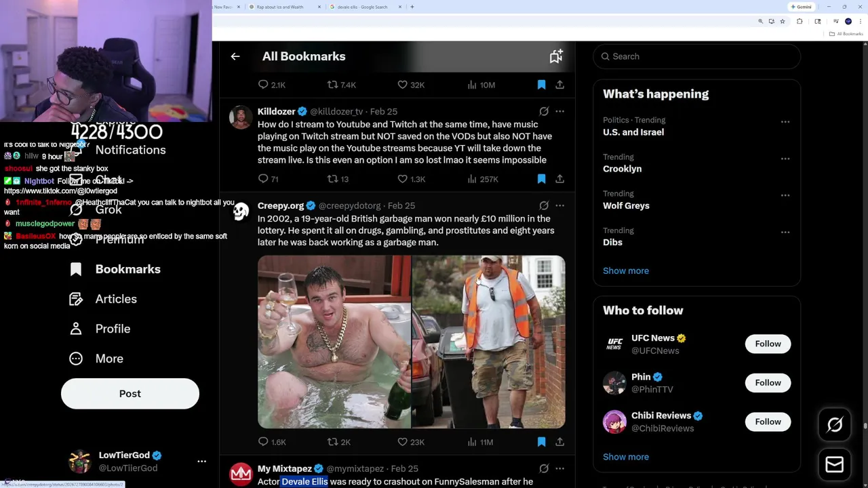Open Articles in the sidebar

pos(103,299)
